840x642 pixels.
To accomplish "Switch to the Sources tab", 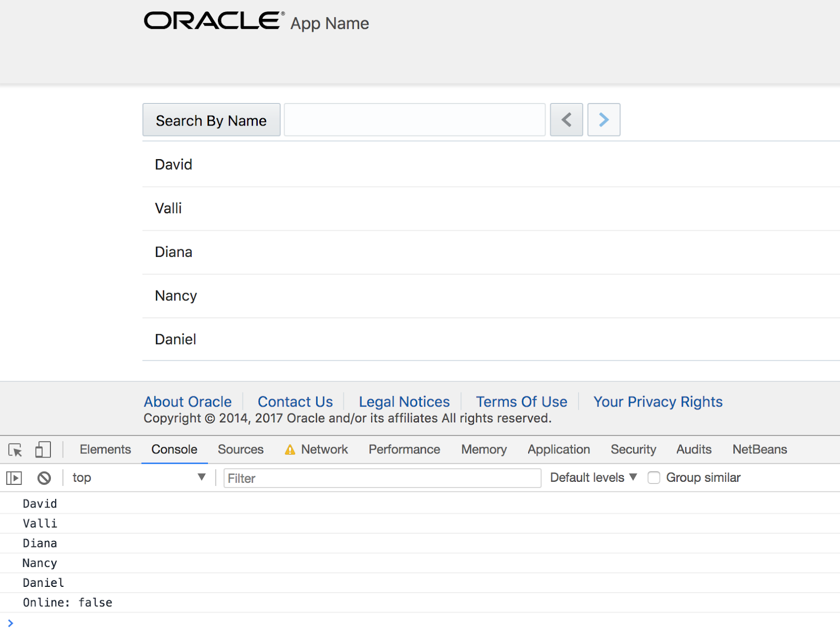I will (x=240, y=450).
